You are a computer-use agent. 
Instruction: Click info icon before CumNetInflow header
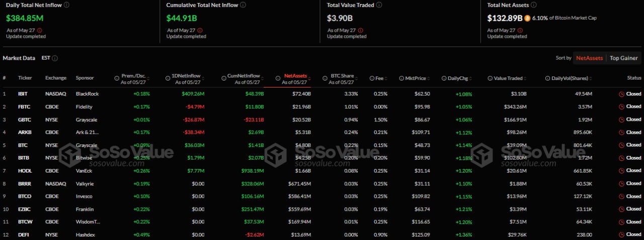[x=223, y=78]
